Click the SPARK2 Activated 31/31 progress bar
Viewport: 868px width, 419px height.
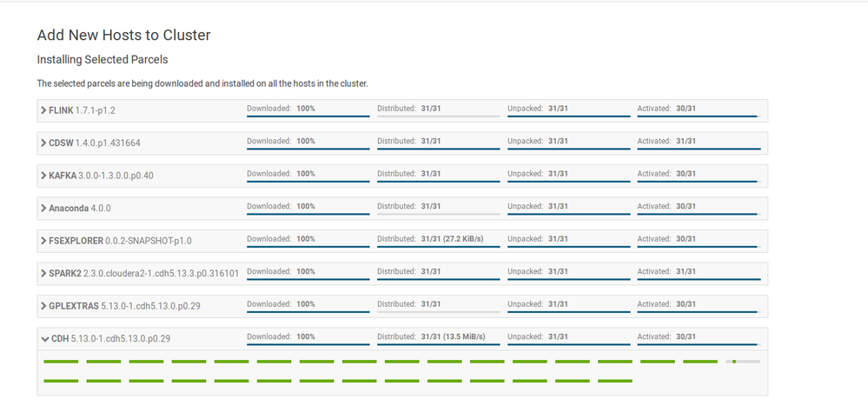click(x=699, y=280)
